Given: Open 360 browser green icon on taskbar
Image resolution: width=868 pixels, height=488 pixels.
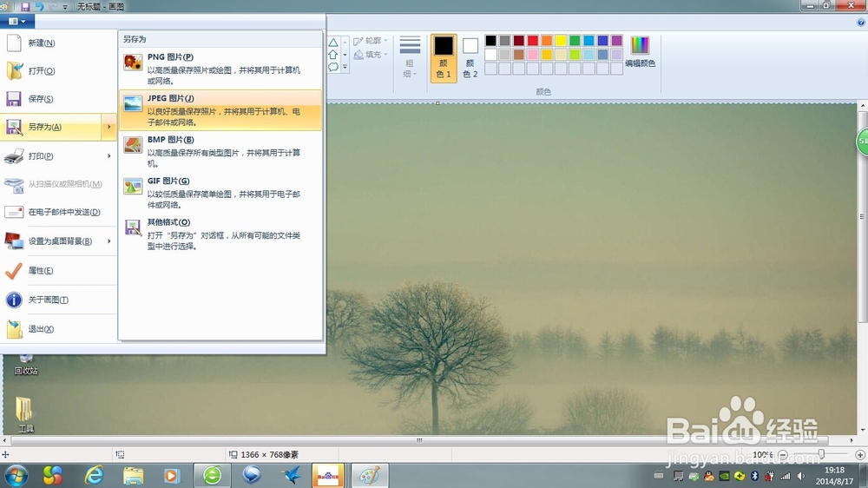Looking at the screenshot, I should tap(212, 475).
